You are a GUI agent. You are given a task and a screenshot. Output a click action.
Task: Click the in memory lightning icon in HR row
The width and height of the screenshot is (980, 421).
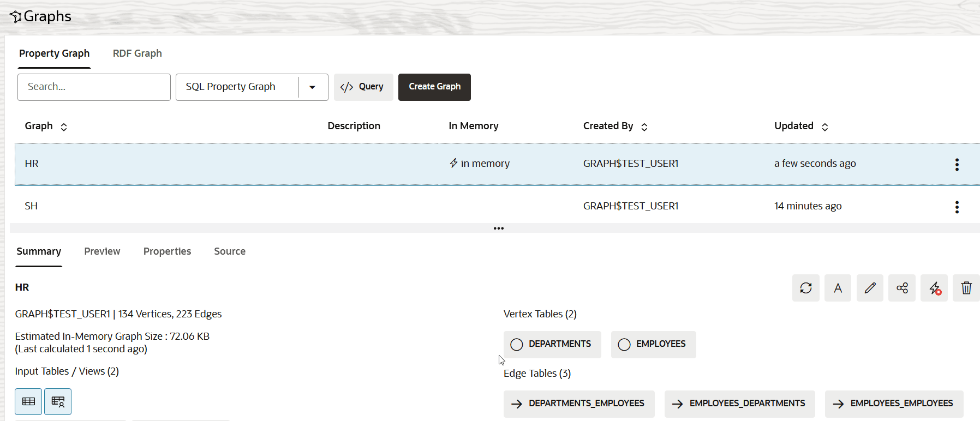[453, 163]
